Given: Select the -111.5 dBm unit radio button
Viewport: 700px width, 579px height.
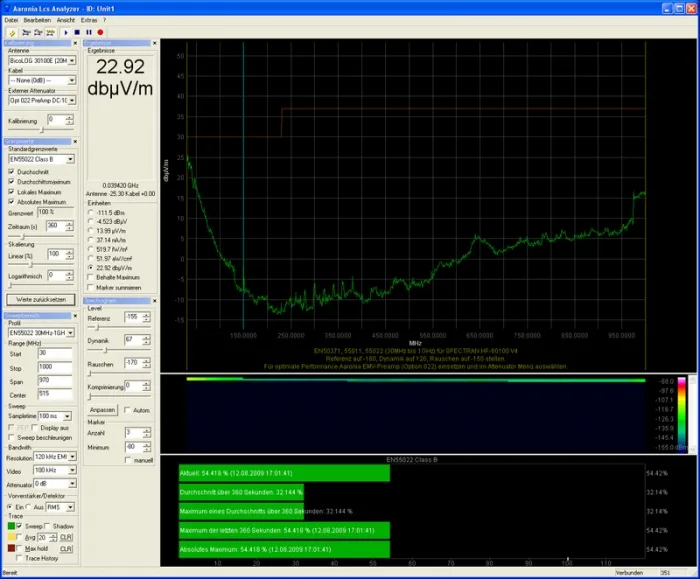Looking at the screenshot, I should (x=92, y=213).
